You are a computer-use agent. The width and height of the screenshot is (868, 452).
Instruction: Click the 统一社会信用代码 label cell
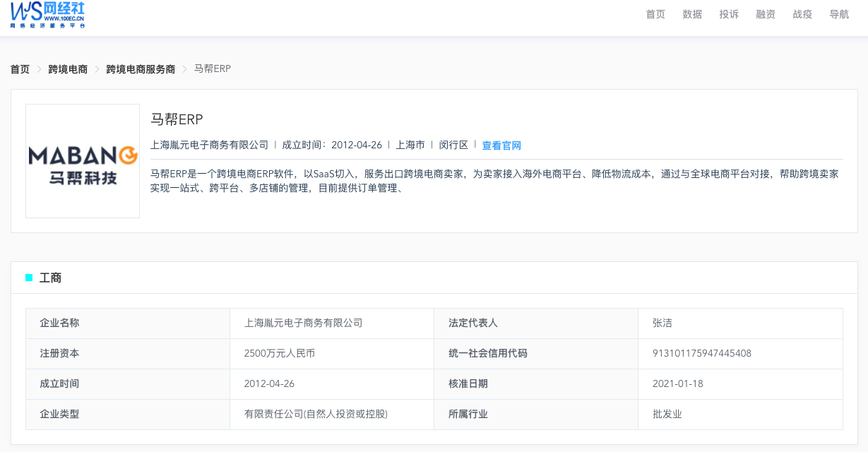pos(536,354)
